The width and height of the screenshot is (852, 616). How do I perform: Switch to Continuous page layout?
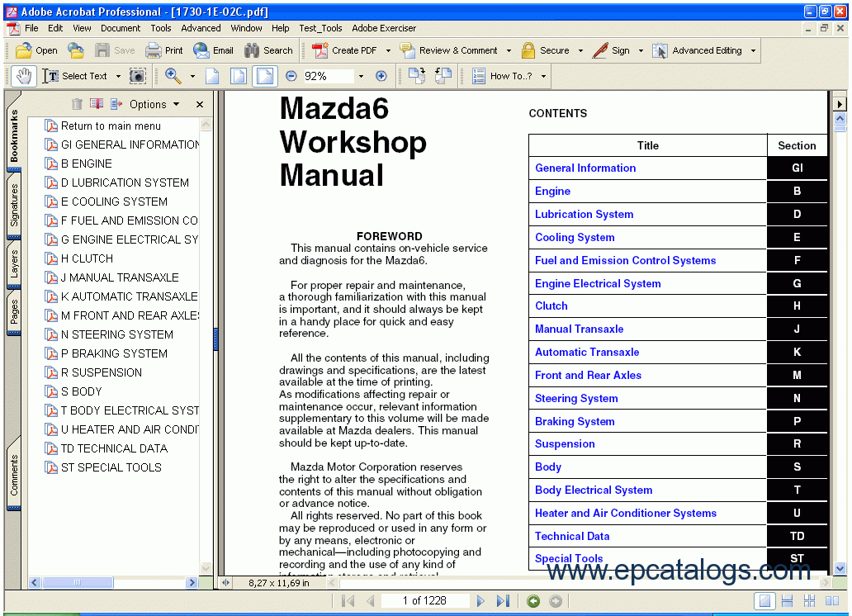point(787,601)
